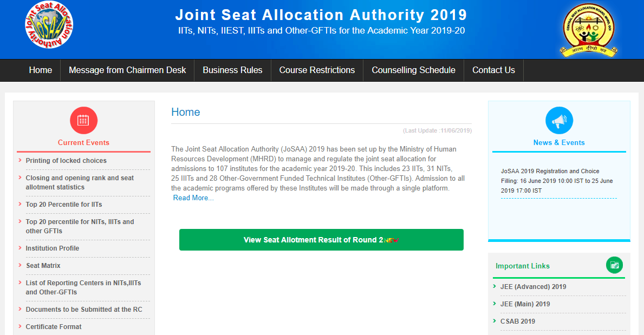The width and height of the screenshot is (644, 335).
Task: Visit the Institution Profile link
Action: (x=53, y=248)
